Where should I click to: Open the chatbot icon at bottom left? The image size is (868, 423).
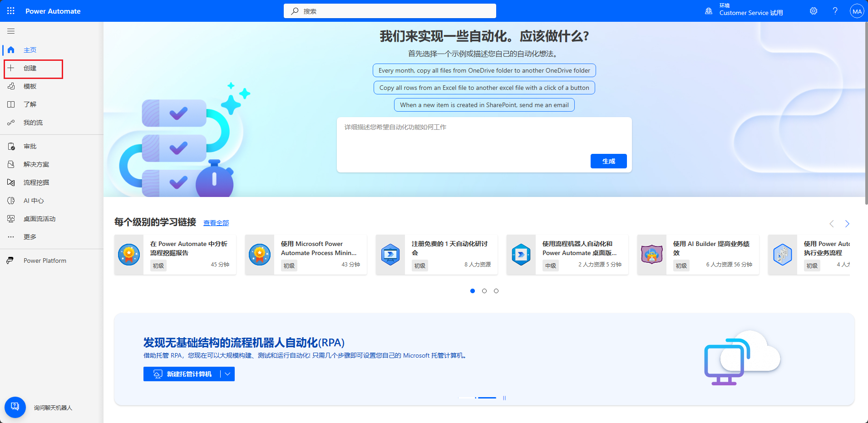click(x=15, y=407)
